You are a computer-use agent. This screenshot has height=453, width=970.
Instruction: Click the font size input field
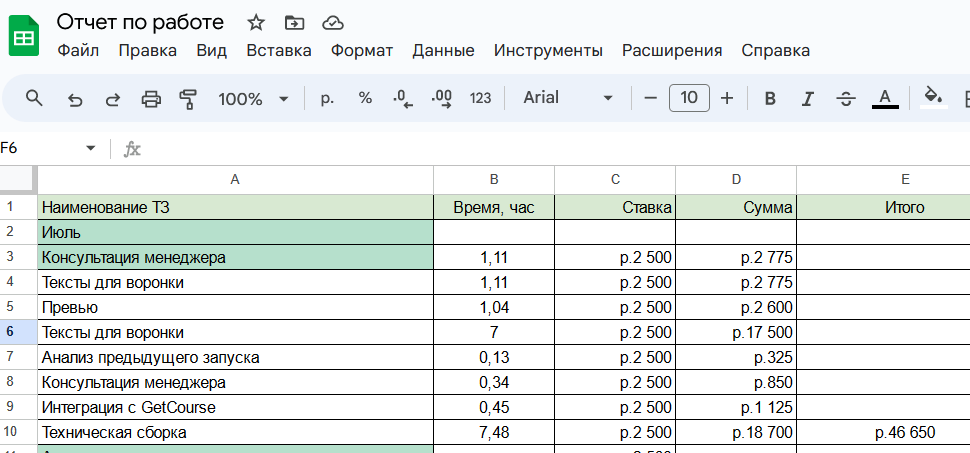pos(689,98)
